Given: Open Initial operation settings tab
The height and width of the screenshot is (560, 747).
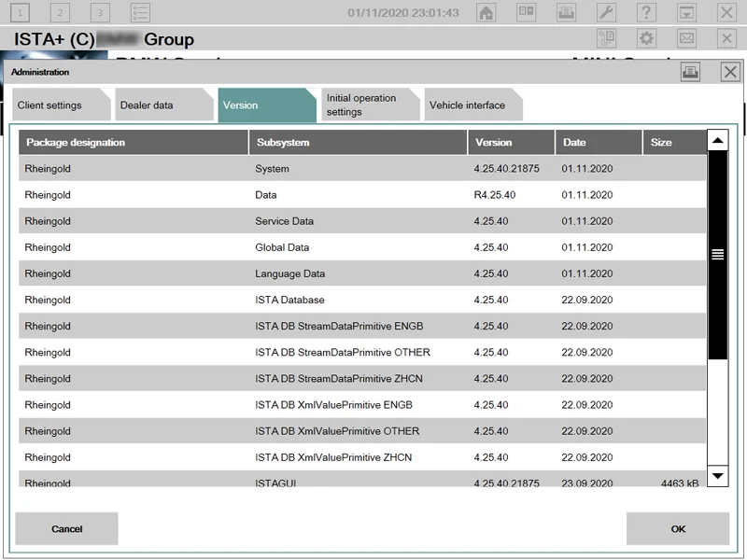Looking at the screenshot, I should 370,105.
